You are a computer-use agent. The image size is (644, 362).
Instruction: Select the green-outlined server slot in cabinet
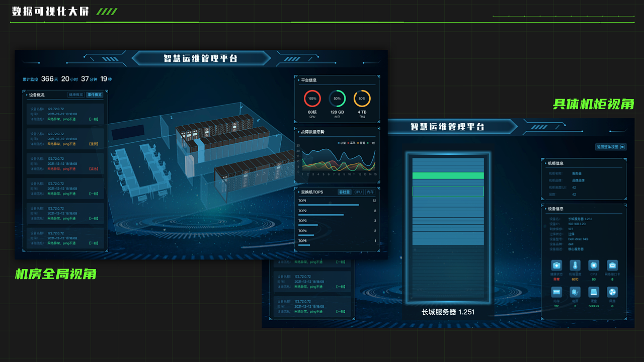[x=448, y=191]
